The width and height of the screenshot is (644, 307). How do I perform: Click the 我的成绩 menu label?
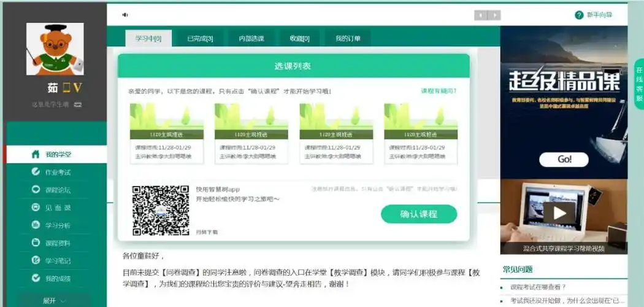tap(58, 278)
